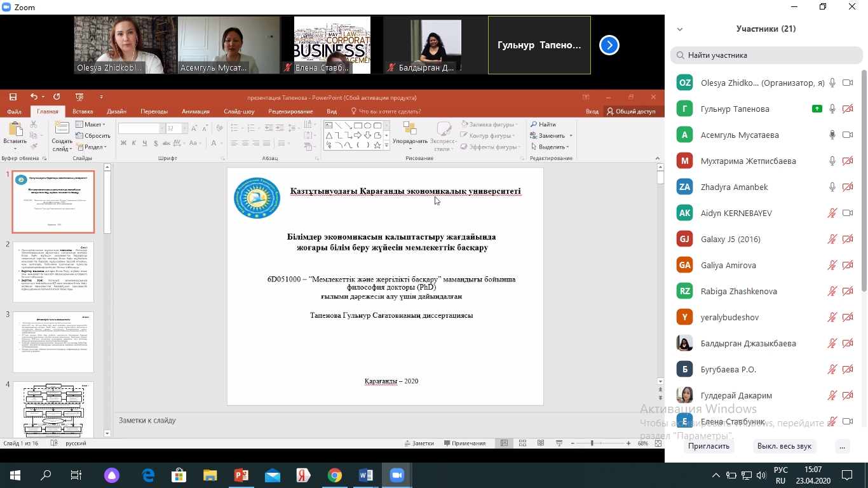This screenshot has height=488, width=868.
Task: Click the Упорядочить arrange icon in the ribbon
Action: click(410, 133)
